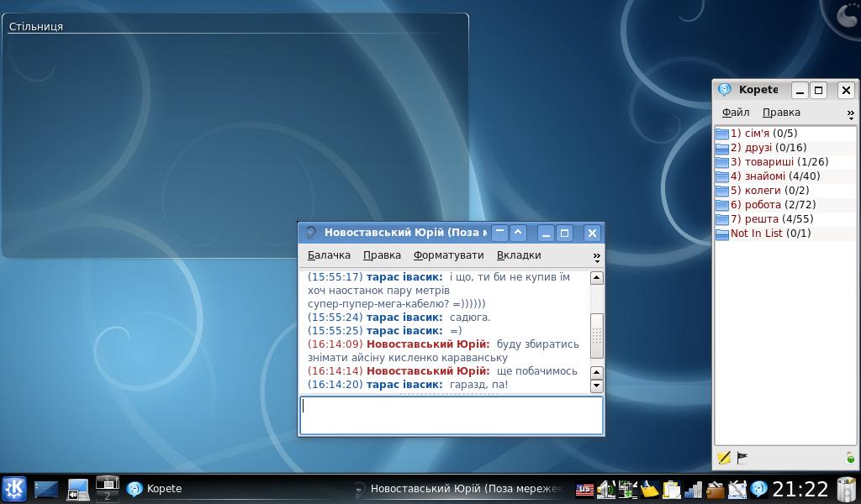Open the Правка menu in Kopete

[x=781, y=113]
